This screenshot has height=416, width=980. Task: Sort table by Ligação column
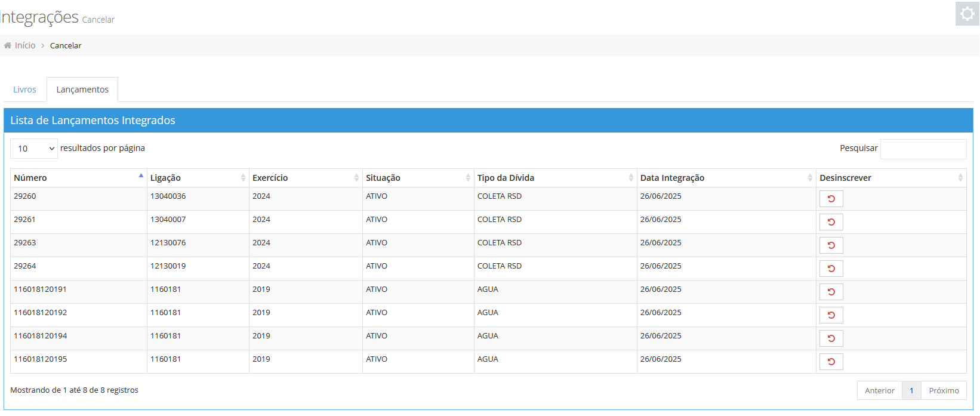pyautogui.click(x=198, y=178)
